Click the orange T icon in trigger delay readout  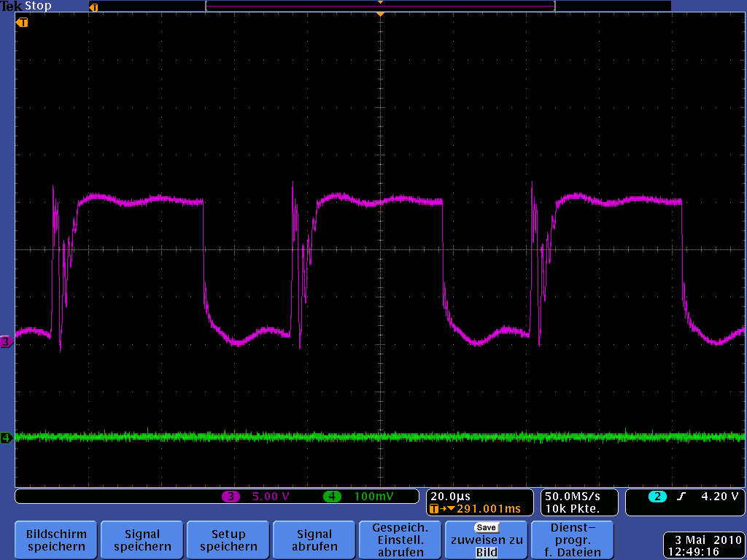coord(434,509)
